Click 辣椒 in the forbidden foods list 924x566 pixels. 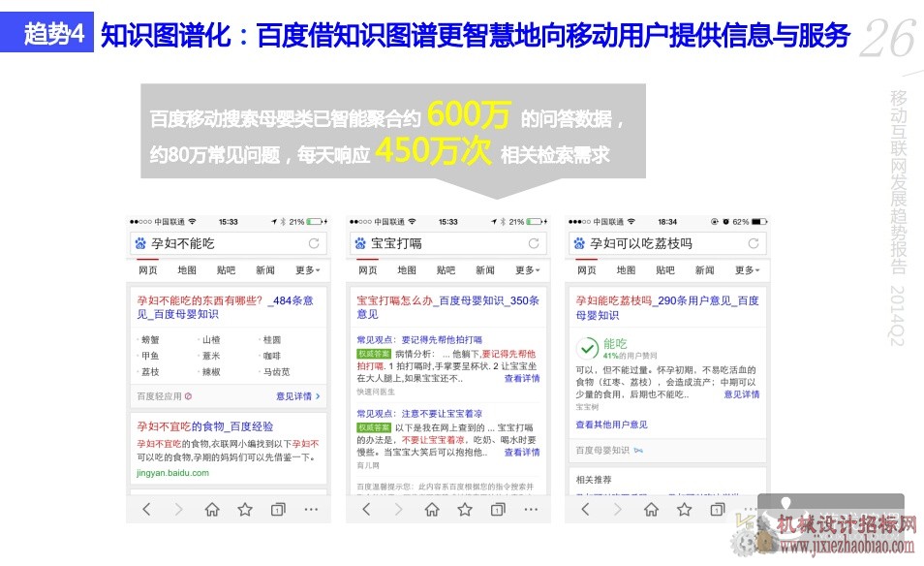click(x=211, y=372)
